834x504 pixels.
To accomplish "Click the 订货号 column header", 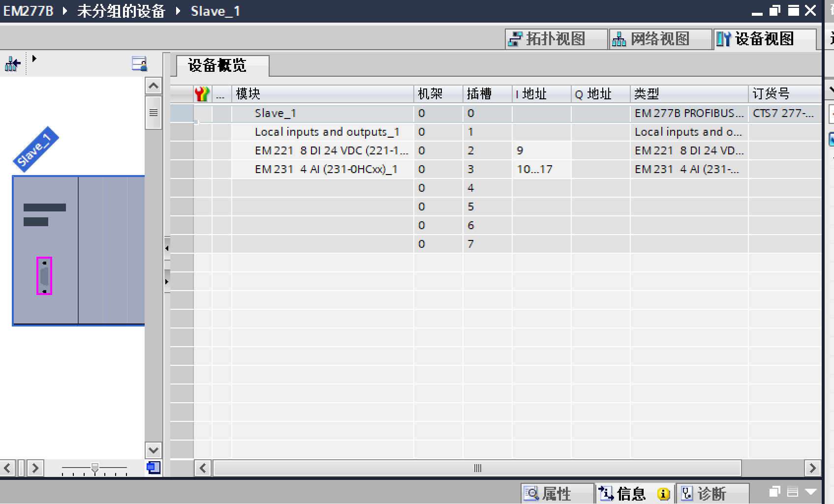I will [785, 93].
